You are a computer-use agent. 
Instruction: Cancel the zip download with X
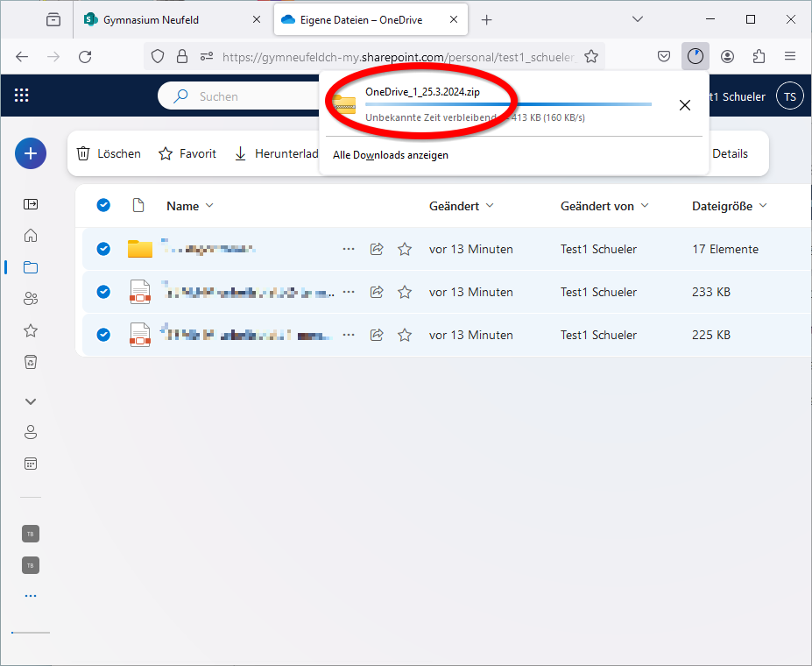click(x=685, y=105)
